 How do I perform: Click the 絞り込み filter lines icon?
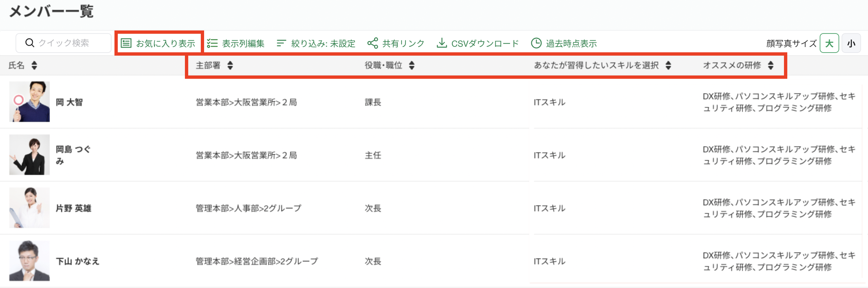[281, 43]
